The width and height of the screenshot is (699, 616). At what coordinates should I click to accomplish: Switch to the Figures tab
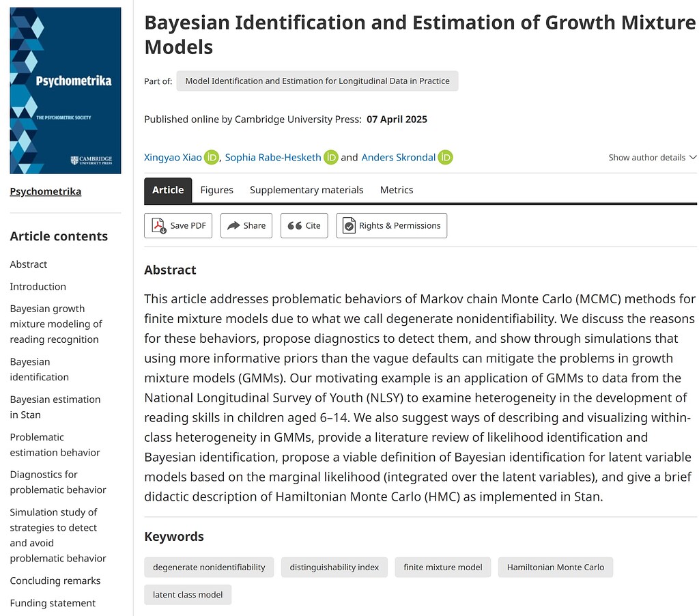[217, 190]
